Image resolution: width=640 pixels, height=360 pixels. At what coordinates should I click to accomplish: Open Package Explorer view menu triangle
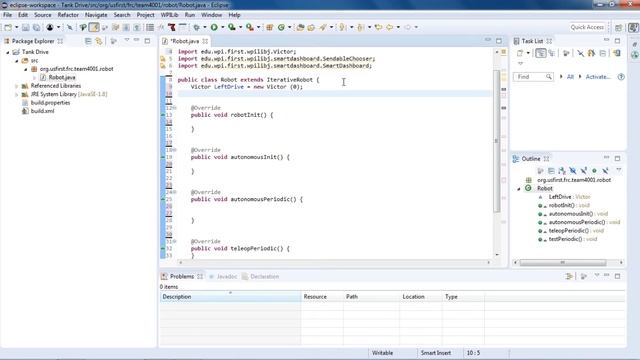(127, 41)
